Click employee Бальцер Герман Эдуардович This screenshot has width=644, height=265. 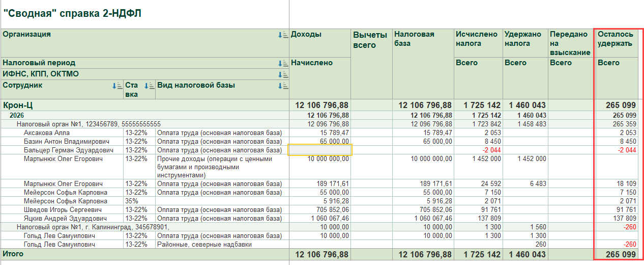(68, 150)
